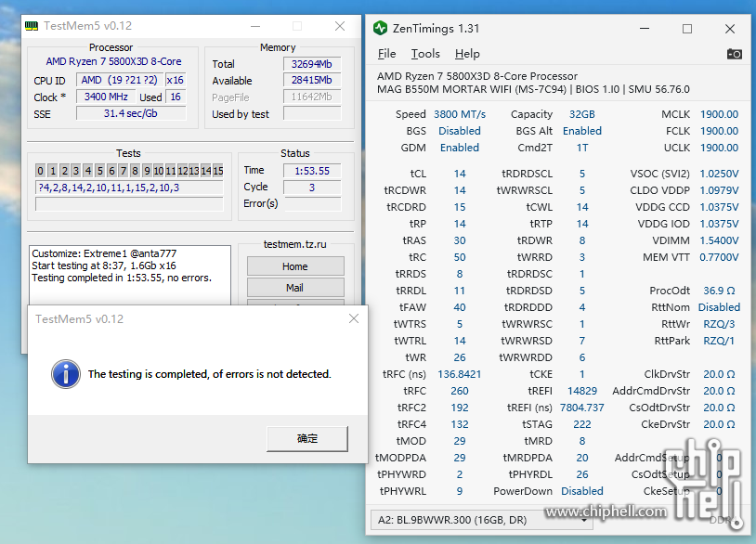Click the empty Used by test field
This screenshot has width=756, height=544.
[x=312, y=113]
